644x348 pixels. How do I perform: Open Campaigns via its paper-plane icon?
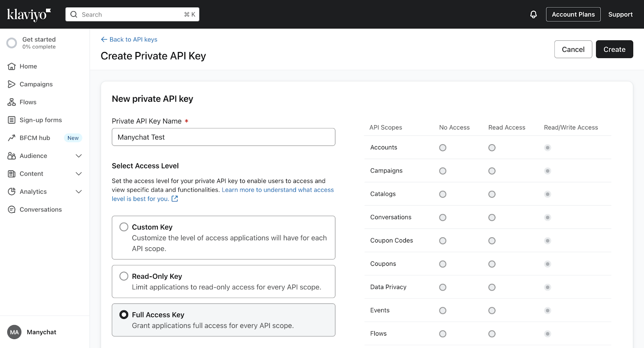click(x=12, y=84)
